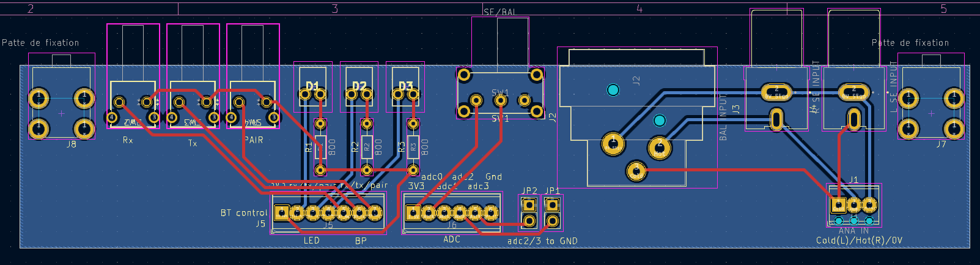Select the 'BT control' silkscreen text
Image resolution: width=980 pixels, height=265 pixels.
click(x=243, y=213)
